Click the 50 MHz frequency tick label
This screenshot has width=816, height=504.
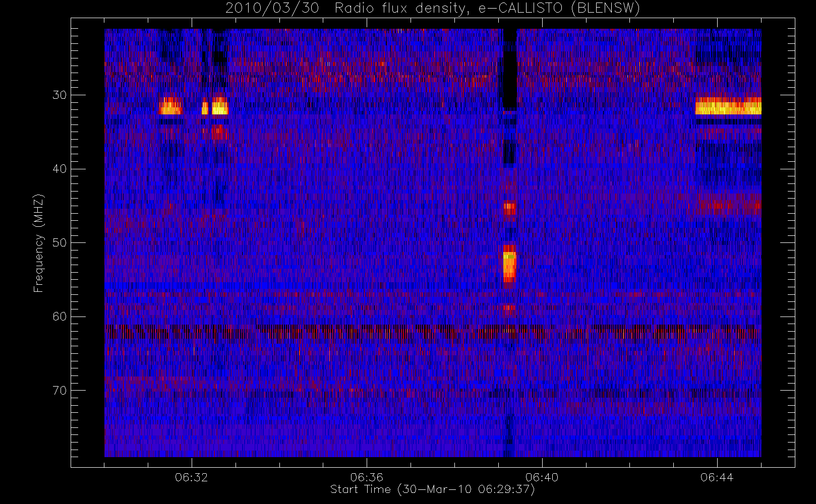click(60, 243)
